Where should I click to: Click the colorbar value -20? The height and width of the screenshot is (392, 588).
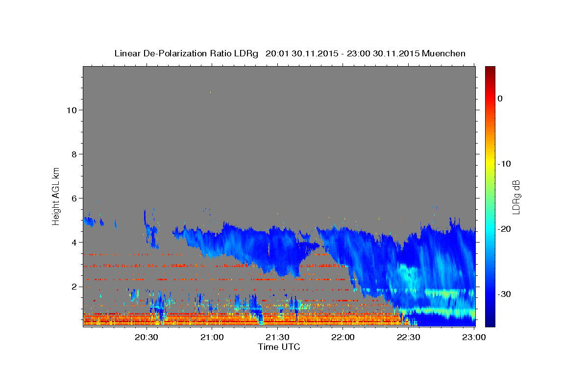tap(504, 229)
